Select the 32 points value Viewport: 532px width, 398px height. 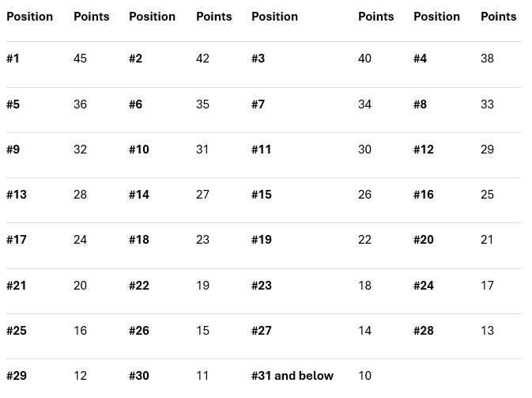pyautogui.click(x=80, y=150)
